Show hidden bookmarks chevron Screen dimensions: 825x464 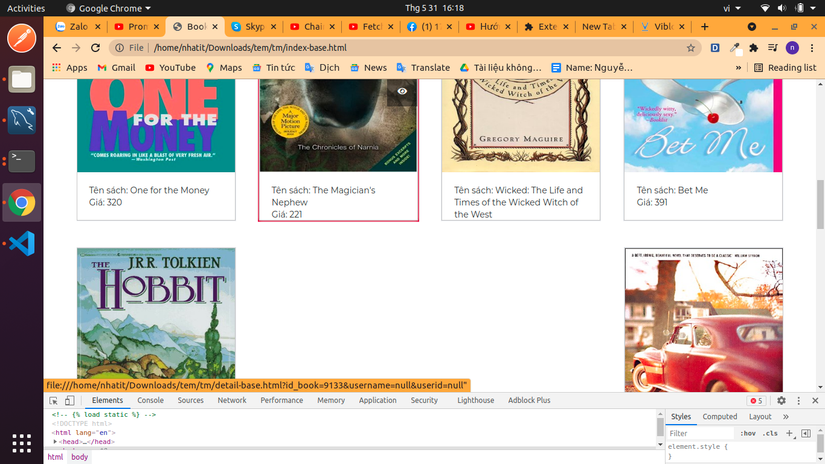coord(738,67)
